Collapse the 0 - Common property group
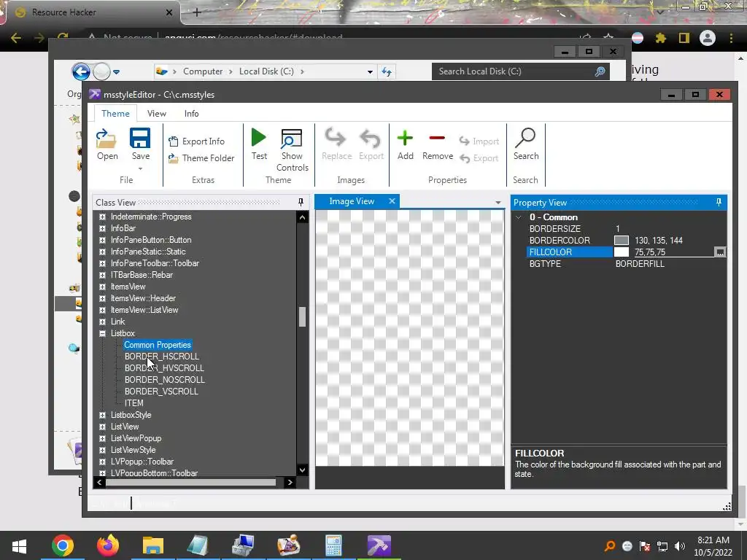Screen dimensions: 747x560 pos(519,217)
